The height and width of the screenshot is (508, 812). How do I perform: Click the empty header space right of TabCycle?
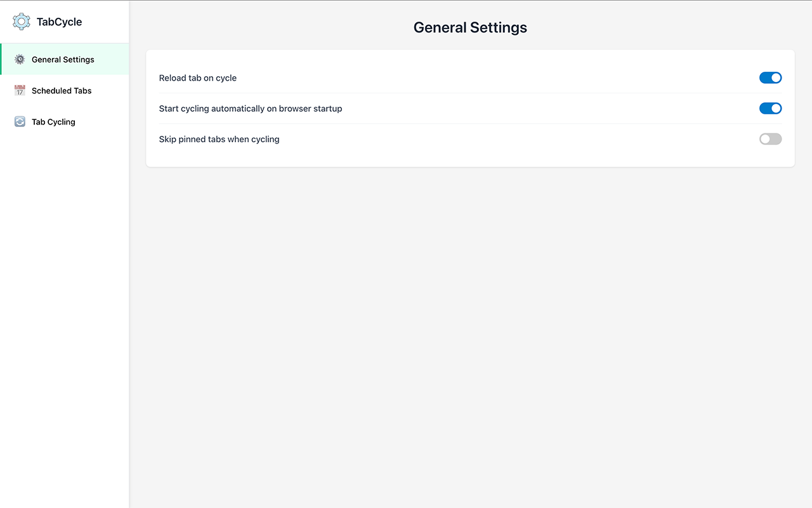(x=107, y=22)
